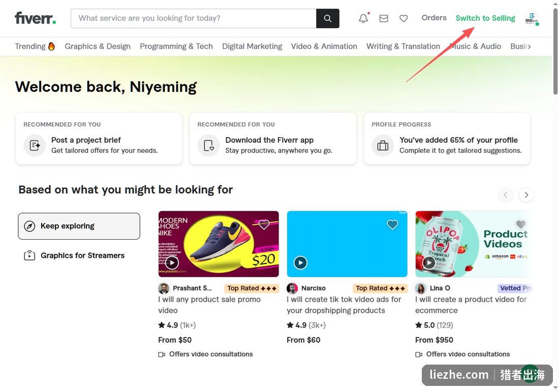This screenshot has width=559, height=392.
Task: Click Prashant's seller avatar
Action: click(164, 288)
